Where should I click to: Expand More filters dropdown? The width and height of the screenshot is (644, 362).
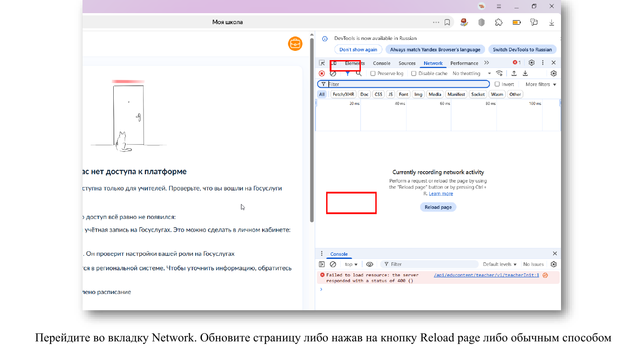click(541, 84)
